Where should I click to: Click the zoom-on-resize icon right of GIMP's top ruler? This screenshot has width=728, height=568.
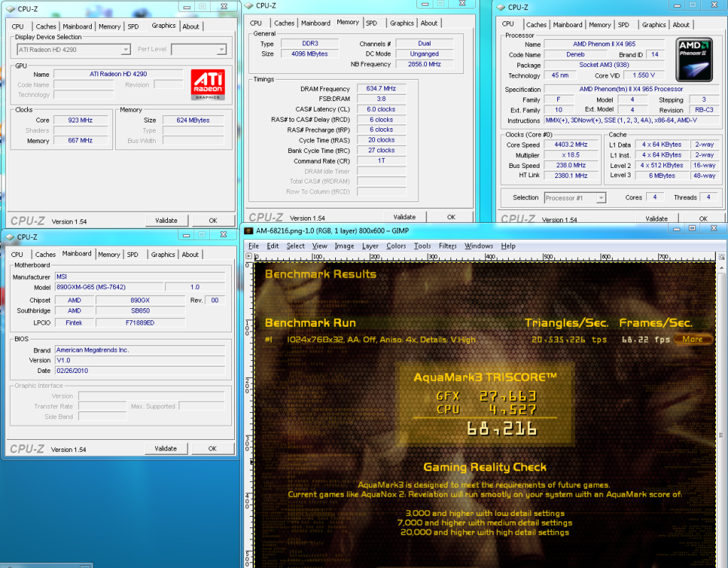(721, 256)
